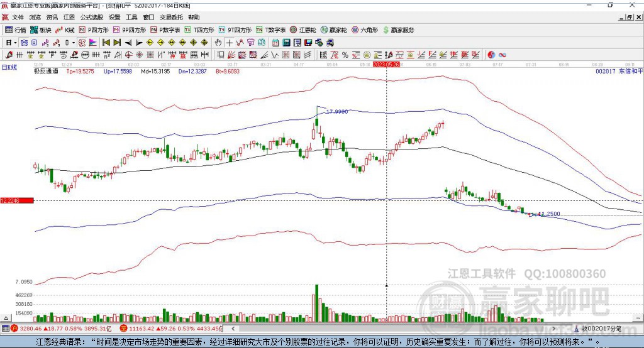Open the 窗口 menu

[x=148, y=17]
